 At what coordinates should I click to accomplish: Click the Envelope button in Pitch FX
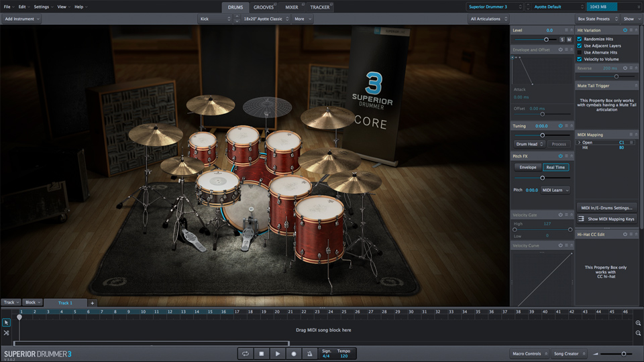click(528, 167)
